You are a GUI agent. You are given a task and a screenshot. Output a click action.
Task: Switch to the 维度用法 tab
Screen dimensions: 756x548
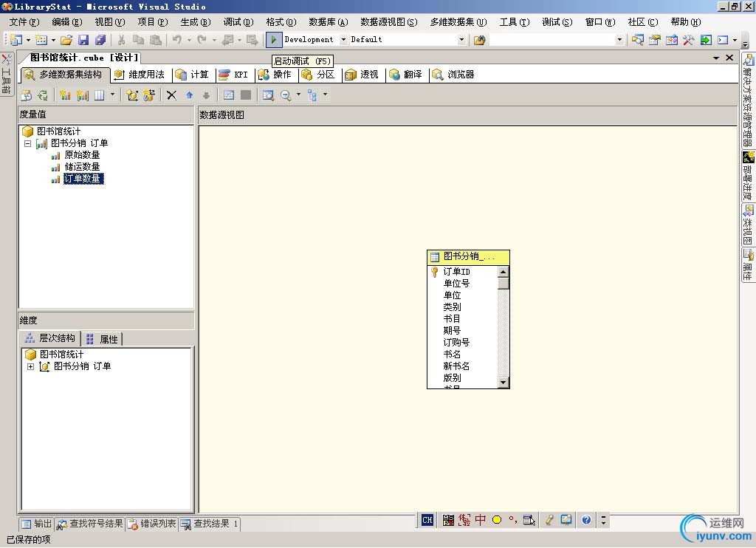(140, 75)
